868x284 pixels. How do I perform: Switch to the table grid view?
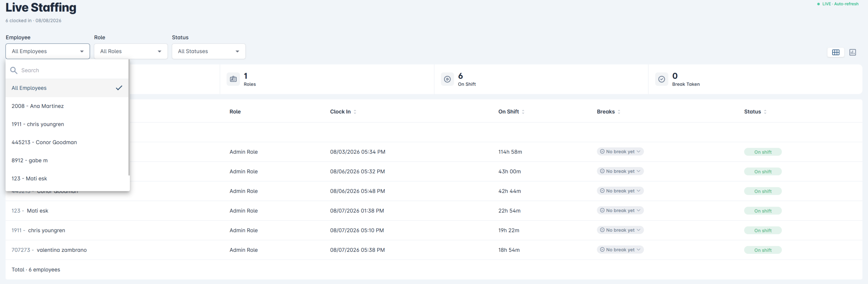835,52
